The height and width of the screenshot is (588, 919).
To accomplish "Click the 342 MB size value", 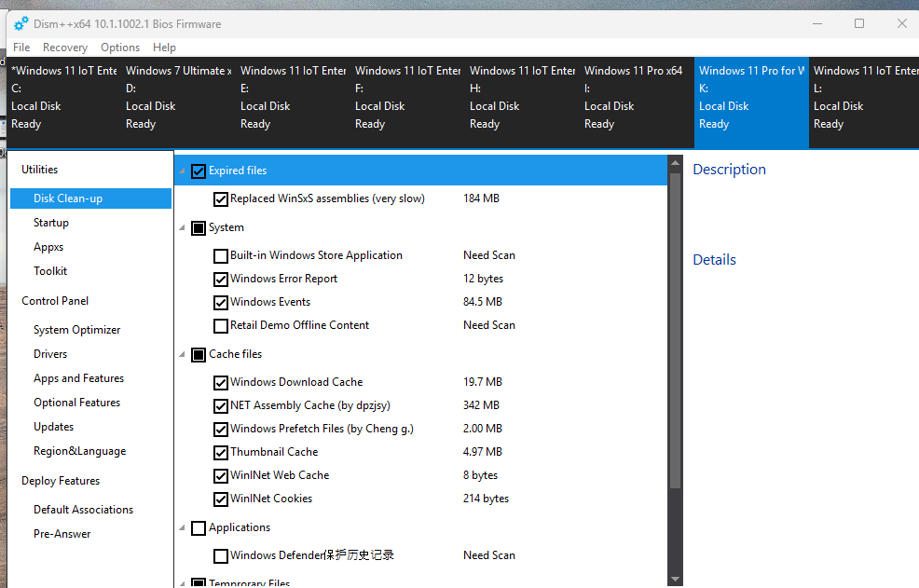I will coord(481,405).
